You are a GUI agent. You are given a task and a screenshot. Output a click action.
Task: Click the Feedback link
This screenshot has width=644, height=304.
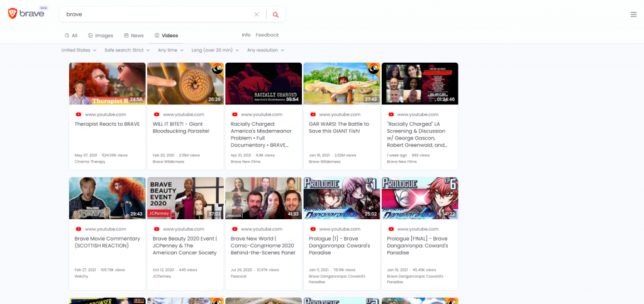(267, 35)
